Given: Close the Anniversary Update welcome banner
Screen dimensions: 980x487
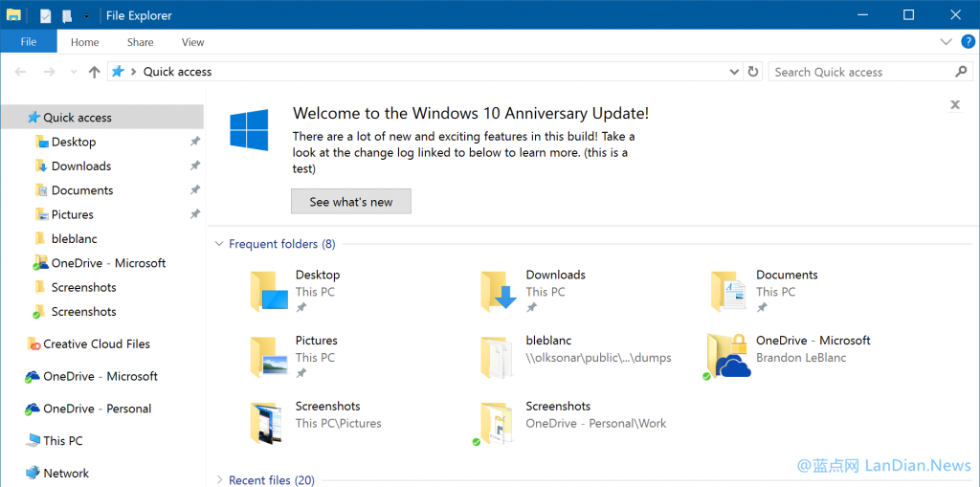Looking at the screenshot, I should point(955,104).
